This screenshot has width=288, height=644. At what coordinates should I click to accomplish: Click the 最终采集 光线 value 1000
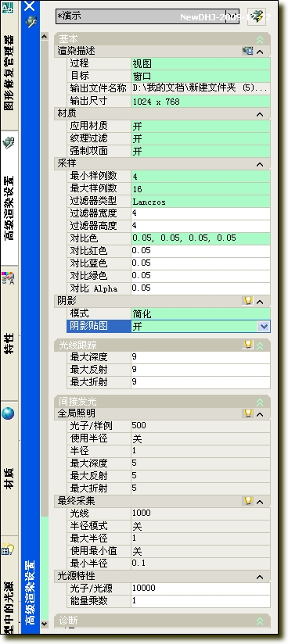click(201, 513)
